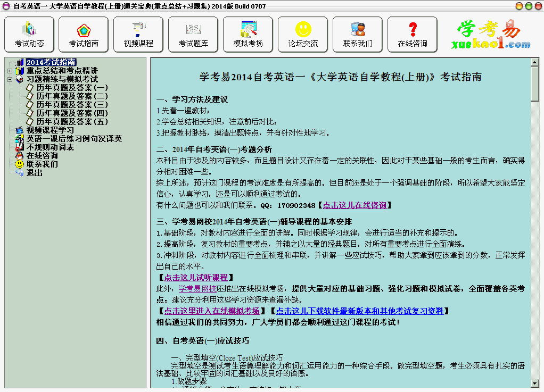Click the page icon beside 历年真题及答案(四)
This screenshot has height=392, width=544.
pos(30,113)
